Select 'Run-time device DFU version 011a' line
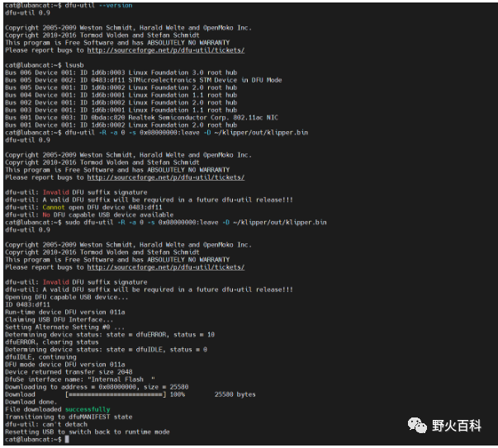 [x=64, y=312]
